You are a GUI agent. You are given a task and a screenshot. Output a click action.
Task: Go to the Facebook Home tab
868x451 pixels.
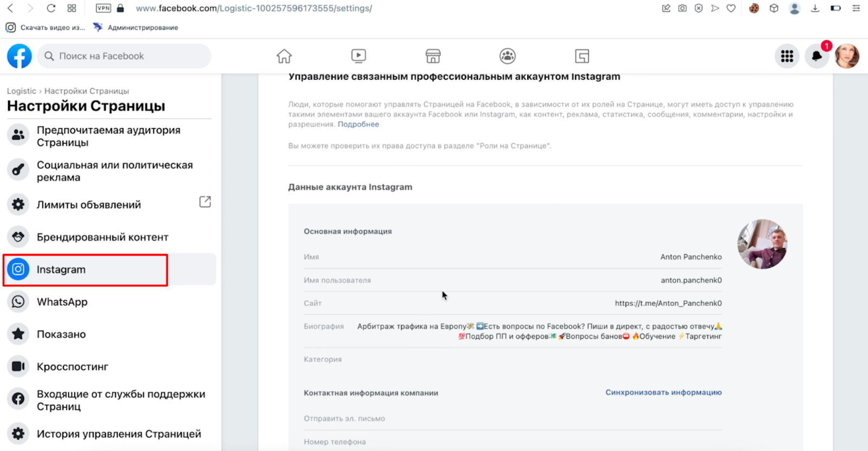[284, 56]
